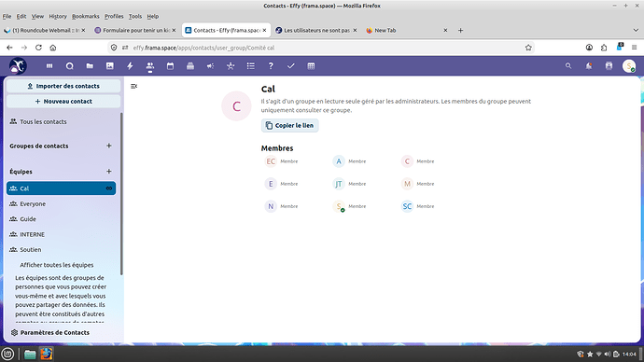Open the History menu

pos(58,17)
